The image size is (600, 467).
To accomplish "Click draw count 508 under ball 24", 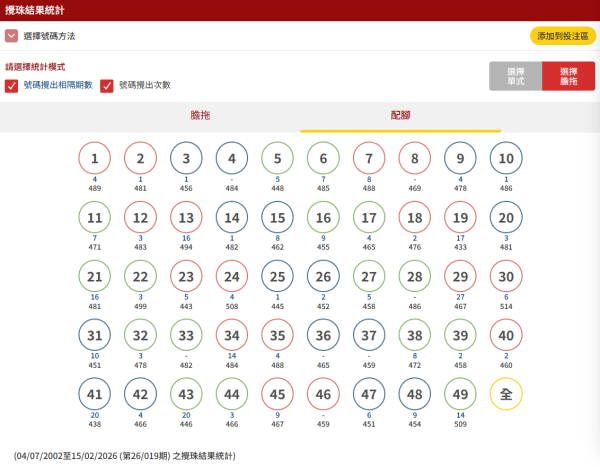I will pos(232,306).
